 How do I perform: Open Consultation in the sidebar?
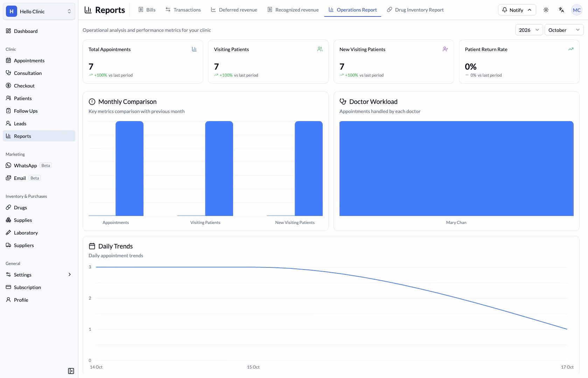click(39, 73)
